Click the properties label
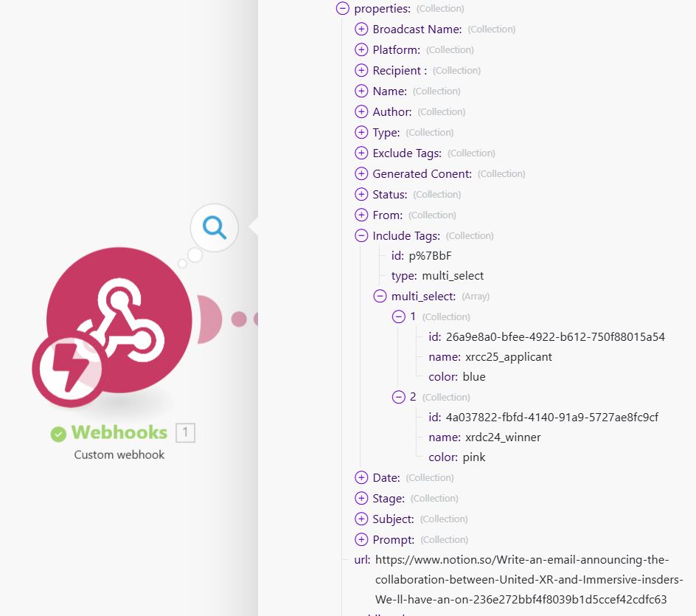This screenshot has width=696, height=616. point(382,9)
